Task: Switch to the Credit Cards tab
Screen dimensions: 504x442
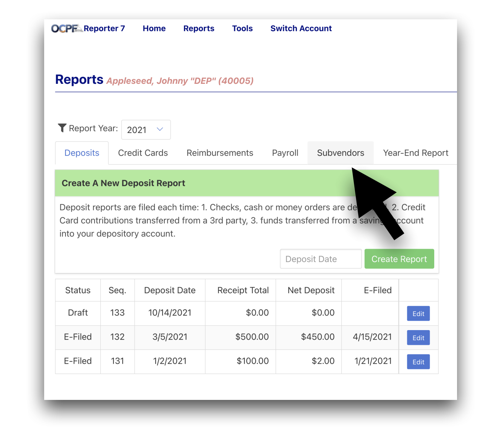Action: 143,153
